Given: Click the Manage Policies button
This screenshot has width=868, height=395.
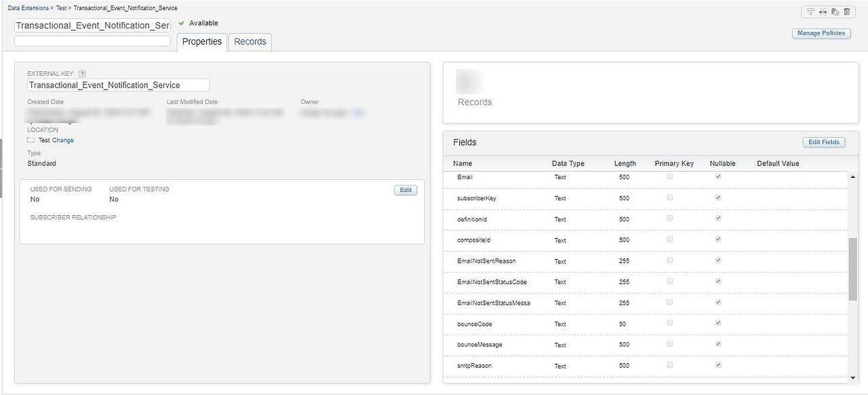Looking at the screenshot, I should click(821, 33).
